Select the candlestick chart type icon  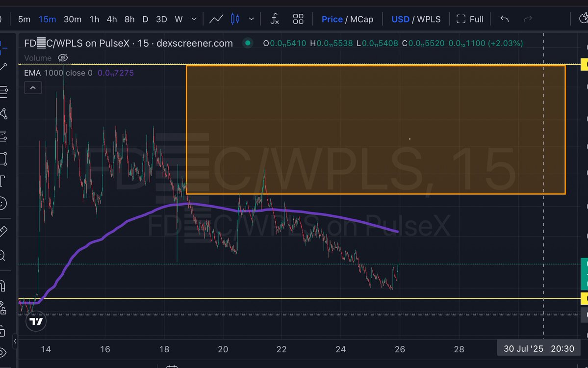pos(235,19)
